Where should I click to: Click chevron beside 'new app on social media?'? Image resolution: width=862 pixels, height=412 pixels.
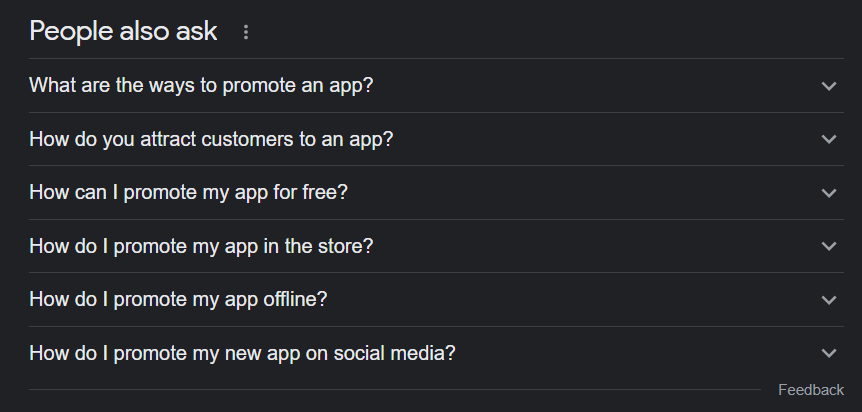click(828, 353)
